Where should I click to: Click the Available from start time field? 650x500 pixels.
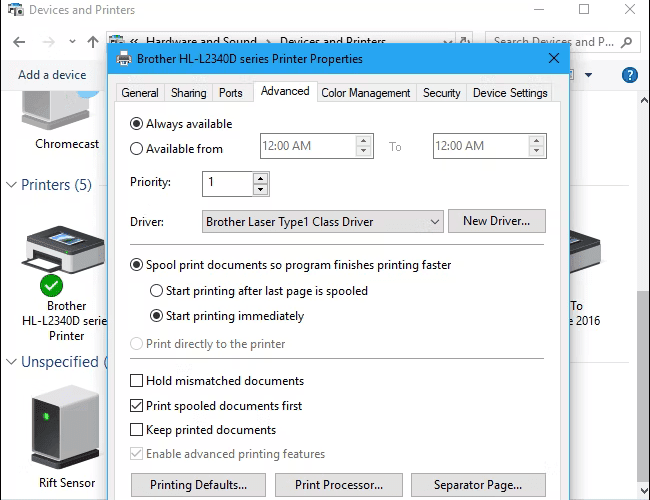308,146
